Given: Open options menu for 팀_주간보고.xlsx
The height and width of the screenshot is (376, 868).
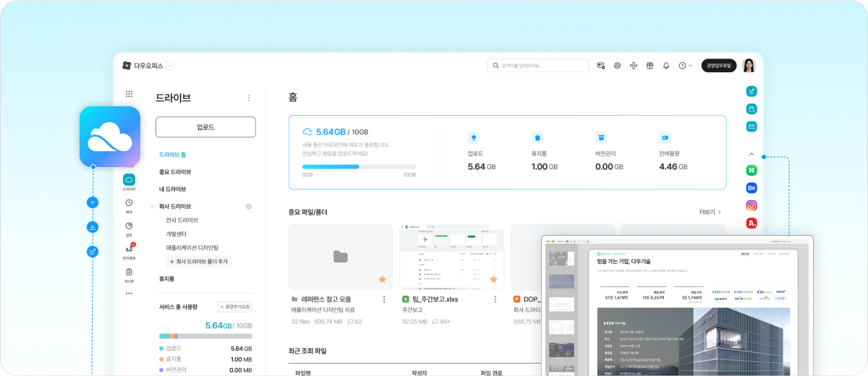Looking at the screenshot, I should [495, 299].
